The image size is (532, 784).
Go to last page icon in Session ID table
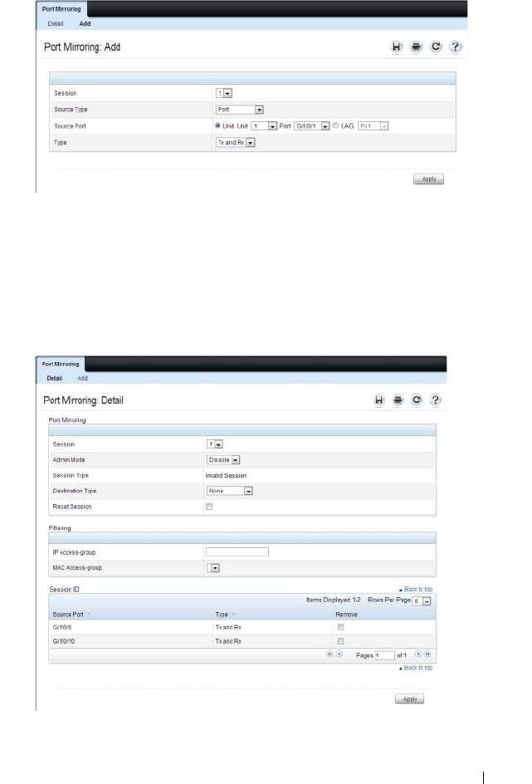427,654
